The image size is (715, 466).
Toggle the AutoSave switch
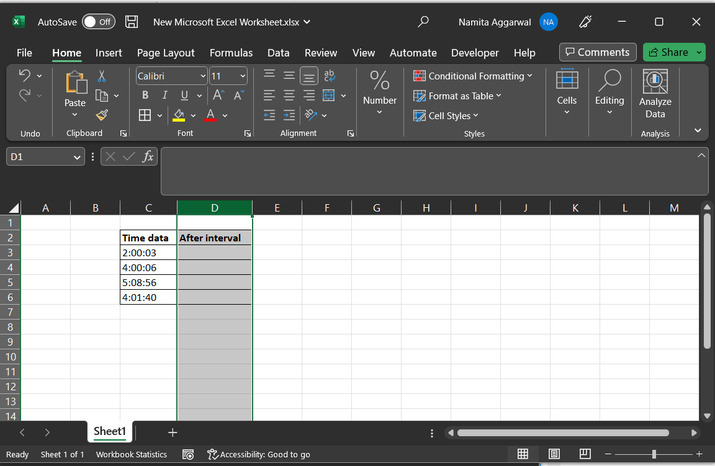[x=98, y=21]
